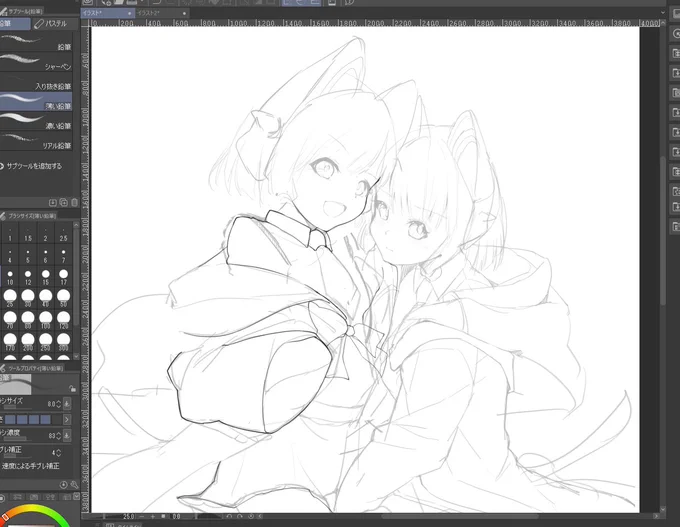Click the brush density 83 stepper arrows
680x527 pixels.
pyautogui.click(x=59, y=435)
